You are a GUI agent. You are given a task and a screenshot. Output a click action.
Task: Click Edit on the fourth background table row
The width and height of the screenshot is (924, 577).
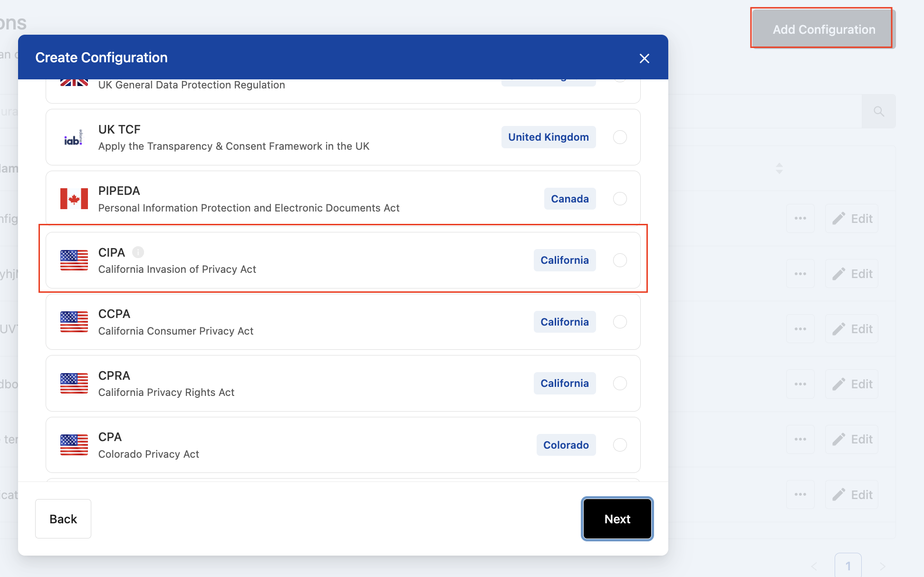tap(852, 384)
